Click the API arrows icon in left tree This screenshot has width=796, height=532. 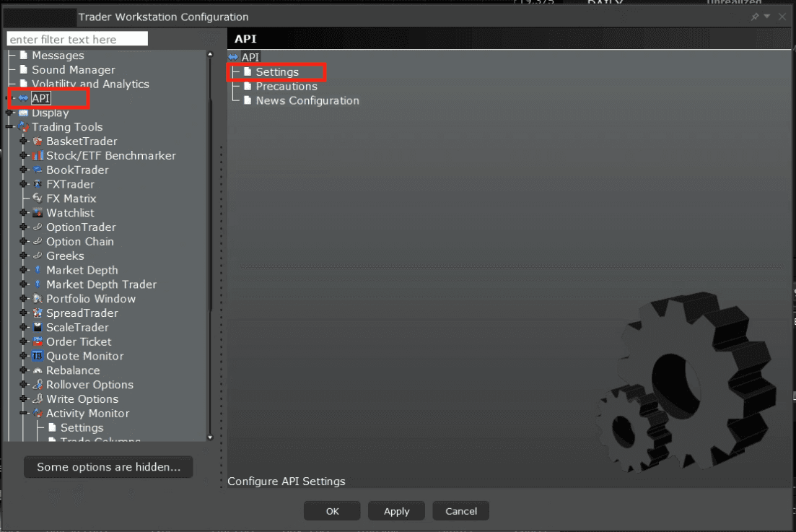pyautogui.click(x=23, y=98)
